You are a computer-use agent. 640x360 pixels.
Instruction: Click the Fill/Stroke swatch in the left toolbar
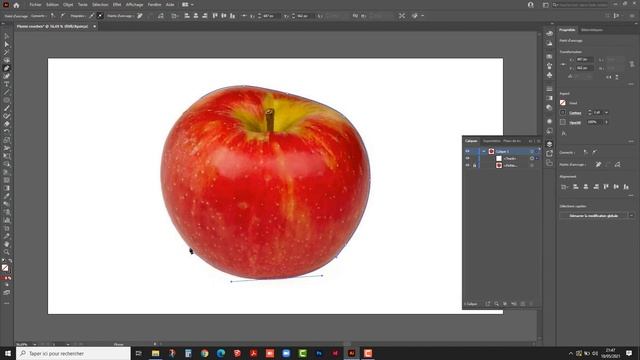click(5, 268)
